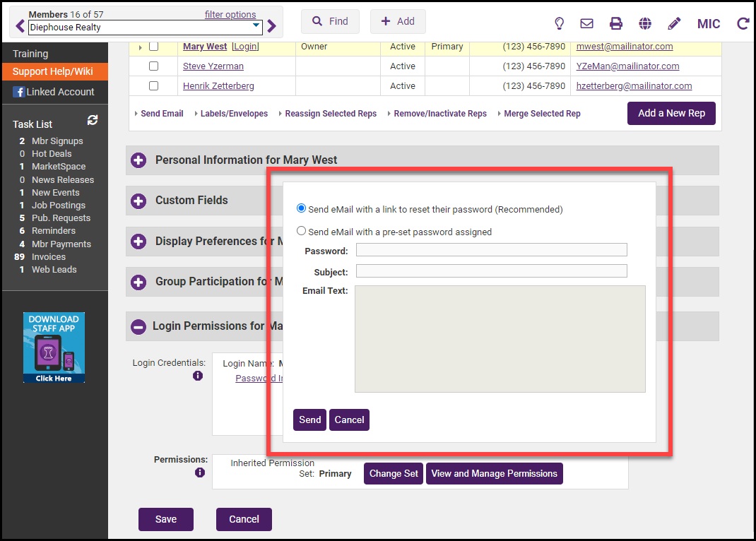756x541 pixels.
Task: Click the lightbulb icon in top toolbar
Action: tap(559, 23)
